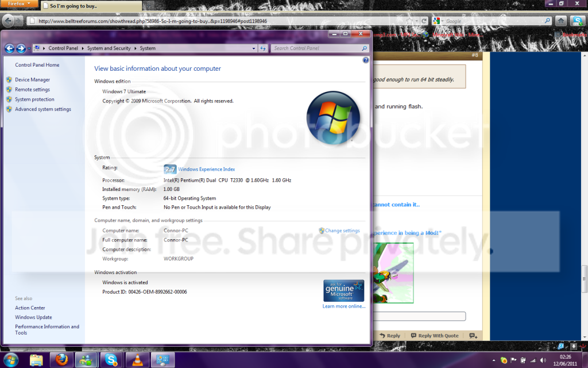Viewport: 588px width, 368px height.
Task: Go back in the Firefox window
Action: (8, 21)
